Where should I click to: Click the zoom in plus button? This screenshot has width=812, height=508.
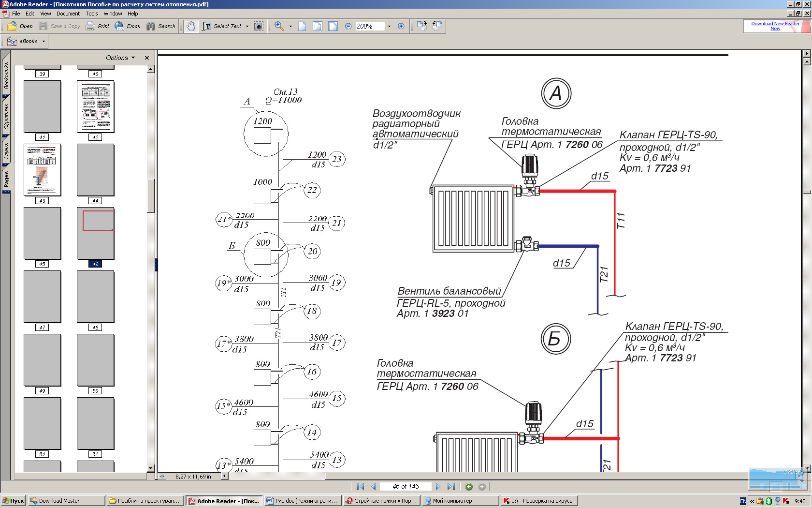[x=401, y=26]
